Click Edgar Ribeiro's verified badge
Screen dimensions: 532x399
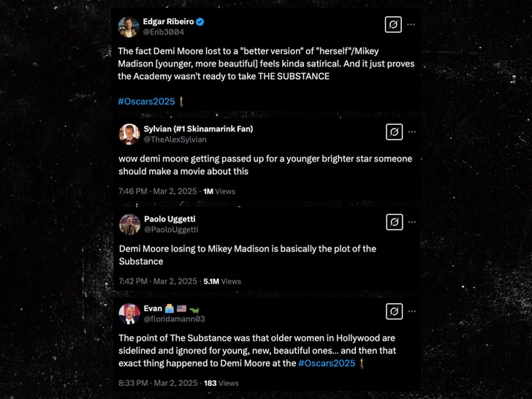(x=200, y=22)
